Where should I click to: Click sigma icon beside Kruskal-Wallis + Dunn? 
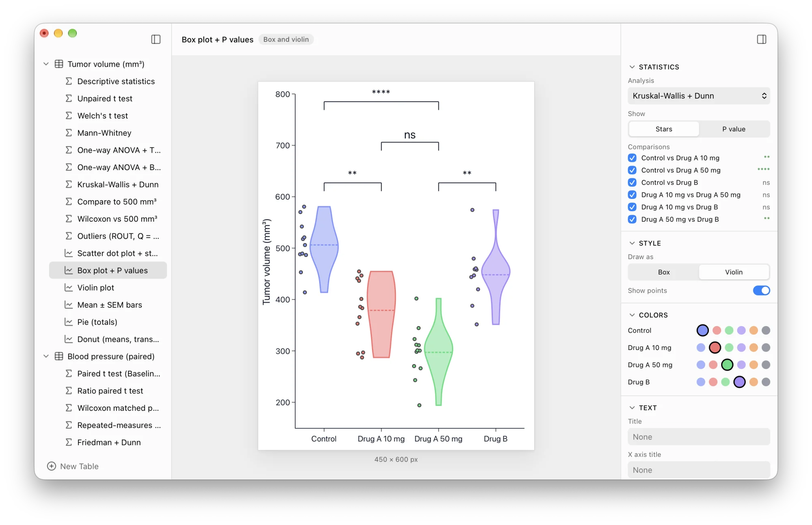tap(69, 184)
